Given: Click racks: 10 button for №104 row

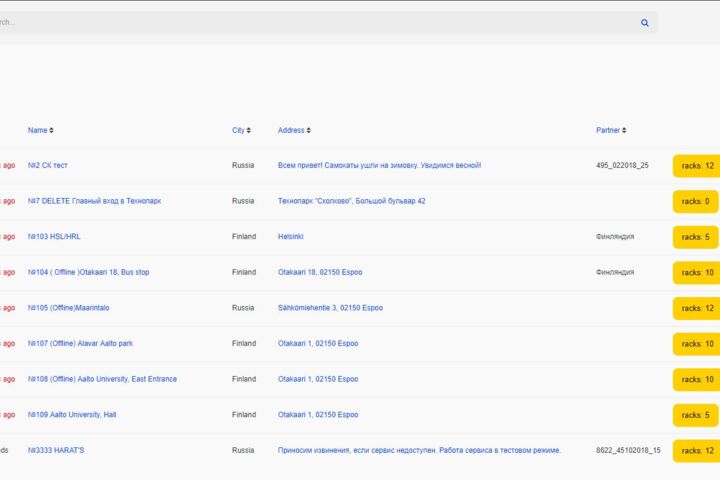Looking at the screenshot, I should click(x=696, y=272).
